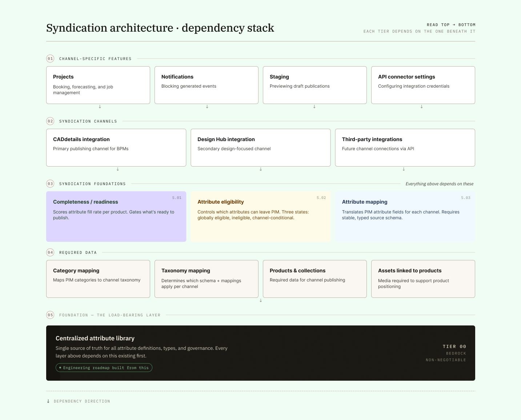The image size is (521, 420).
Task: Select the light blue Attribute mapping block
Action: [x=405, y=216]
